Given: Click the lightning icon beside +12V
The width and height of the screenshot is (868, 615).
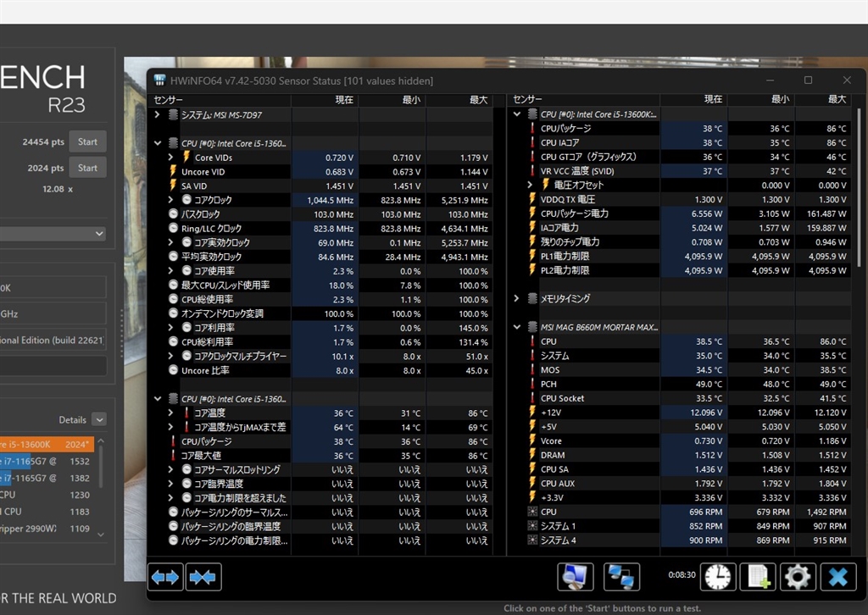Looking at the screenshot, I should [x=532, y=413].
